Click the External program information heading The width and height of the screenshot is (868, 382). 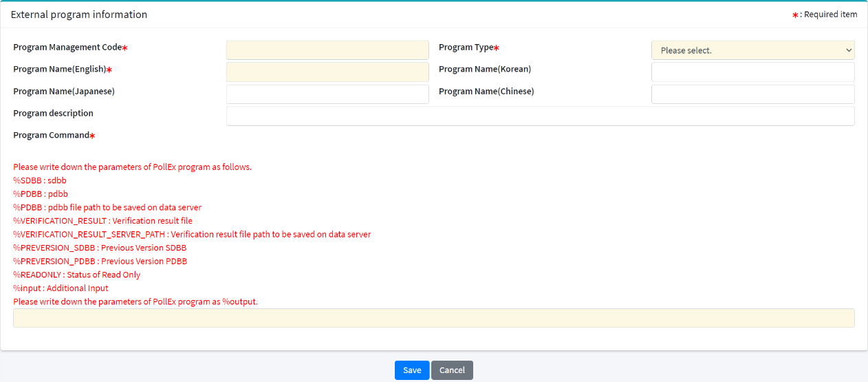pos(79,14)
